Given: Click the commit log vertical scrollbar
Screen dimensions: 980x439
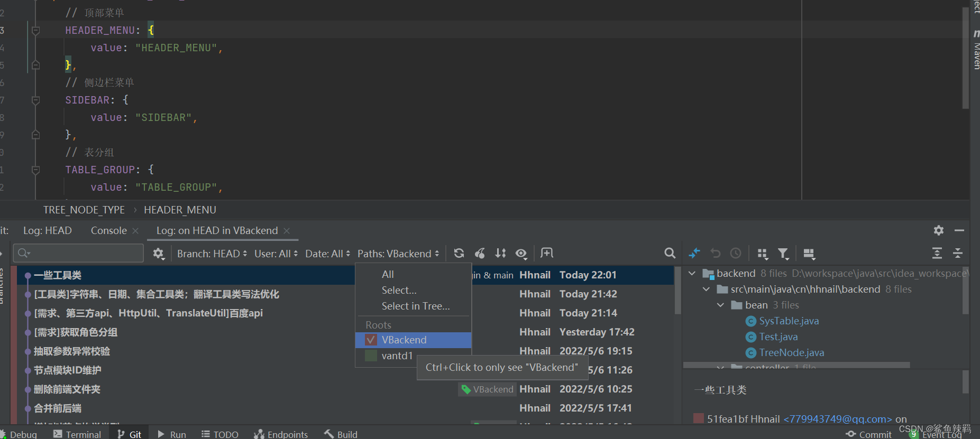Looking at the screenshot, I should tap(677, 291).
